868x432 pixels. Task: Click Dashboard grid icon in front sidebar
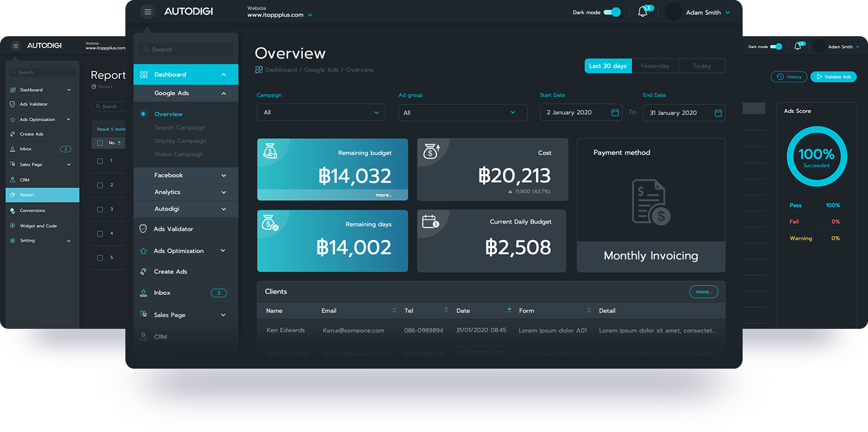(144, 75)
